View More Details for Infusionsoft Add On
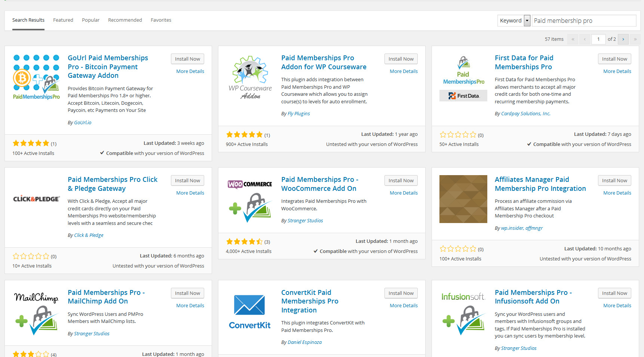Screen dimensions: 644x357 tap(617, 305)
